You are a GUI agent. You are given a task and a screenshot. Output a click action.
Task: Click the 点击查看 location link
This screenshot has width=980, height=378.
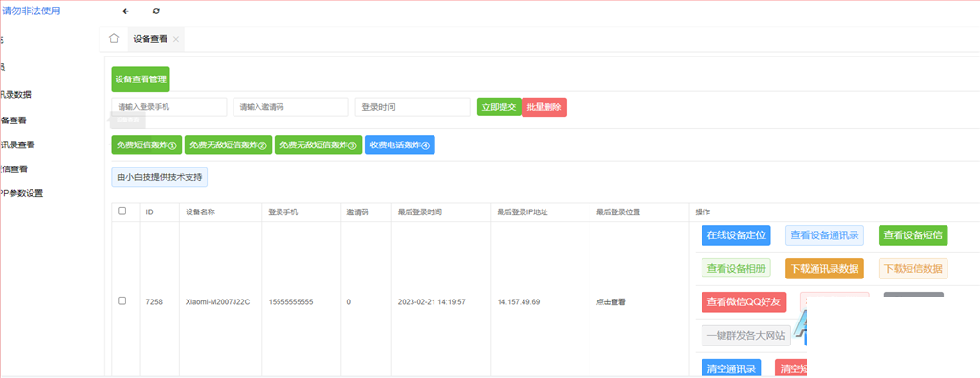coord(611,301)
